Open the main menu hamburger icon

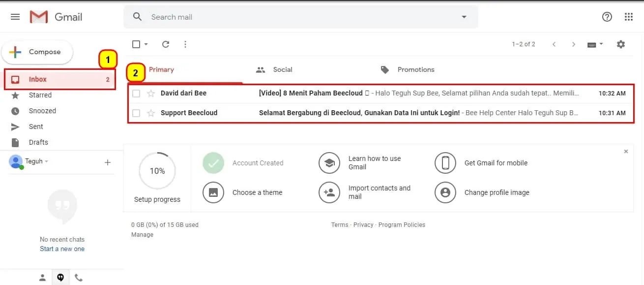pos(15,17)
